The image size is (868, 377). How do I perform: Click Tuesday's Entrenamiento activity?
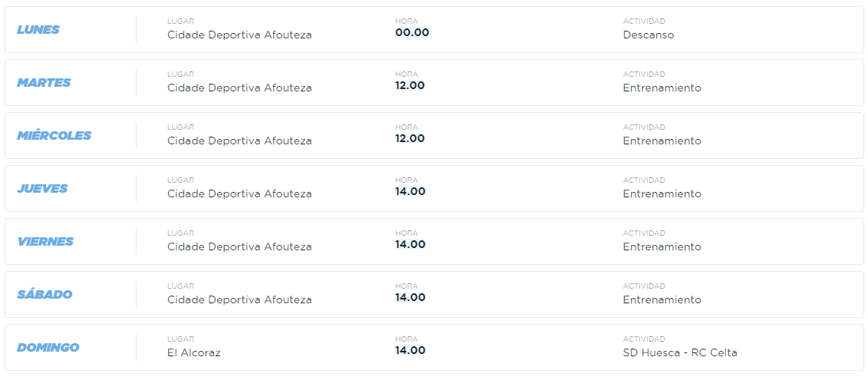(662, 88)
